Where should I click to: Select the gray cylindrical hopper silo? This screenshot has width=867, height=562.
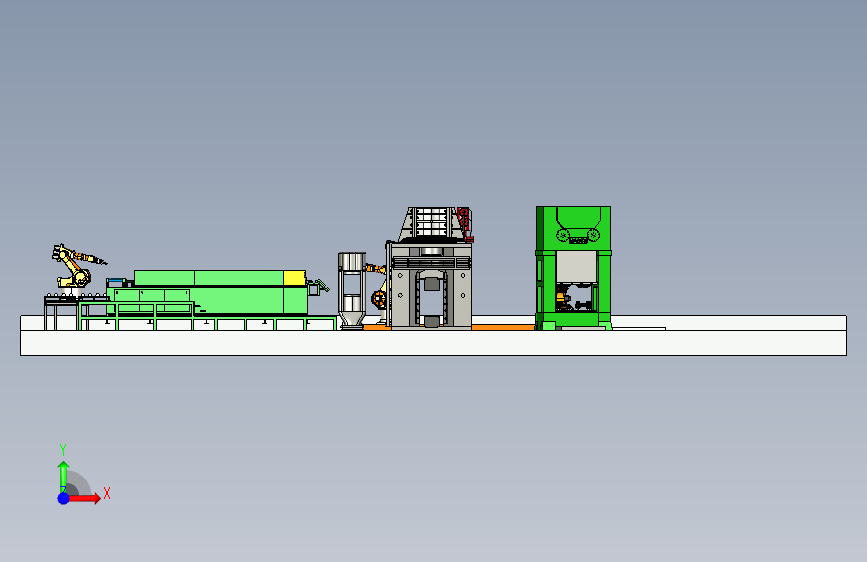pyautogui.click(x=352, y=290)
